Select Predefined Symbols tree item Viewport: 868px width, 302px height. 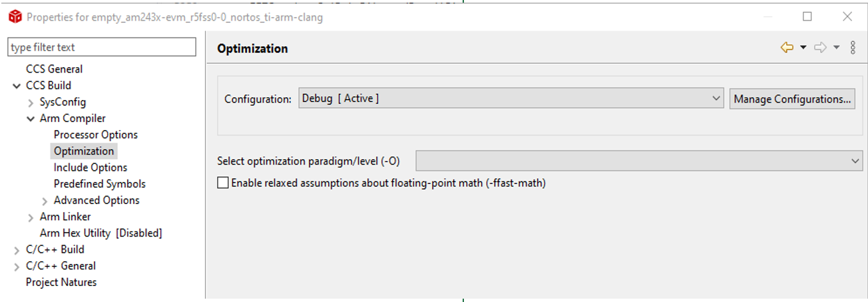pos(100,184)
